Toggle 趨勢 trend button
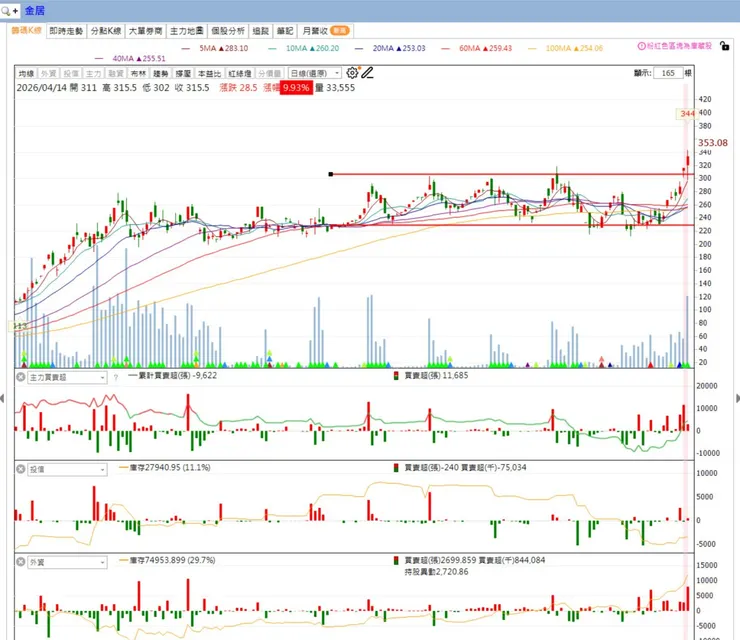 tap(160, 74)
